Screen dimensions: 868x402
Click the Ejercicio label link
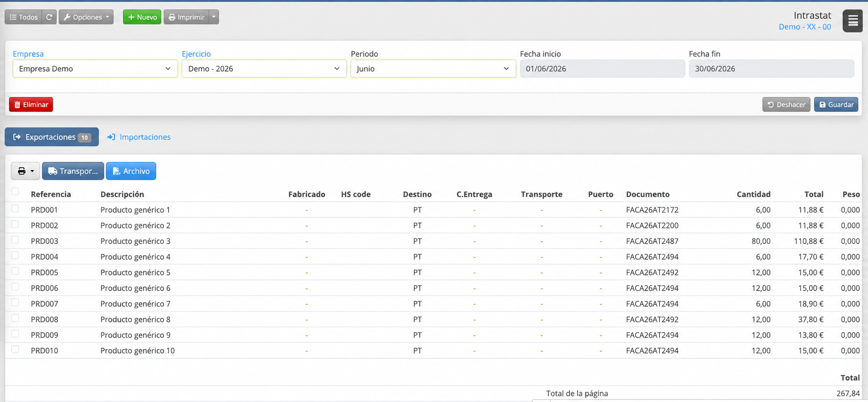196,54
